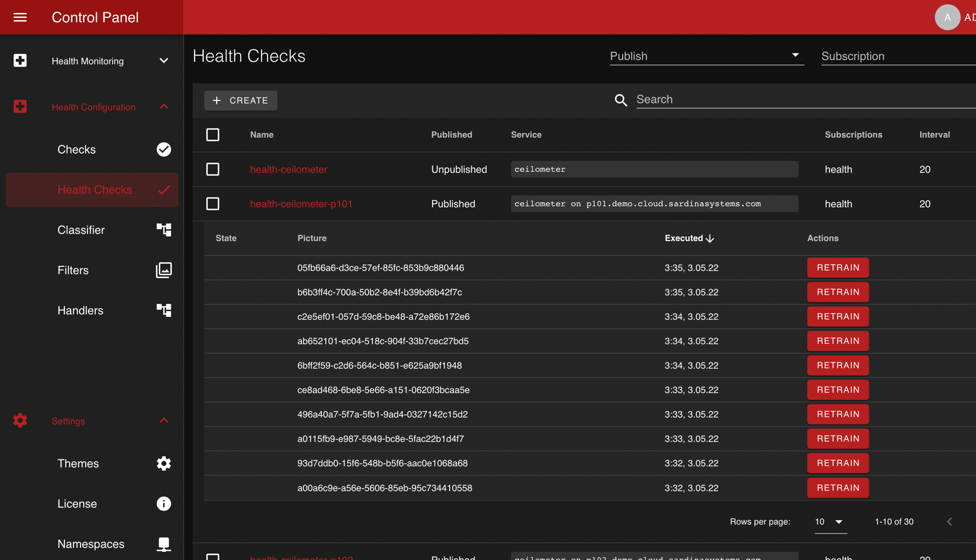Select the Classifier hierarchy icon
Image resolution: width=976 pixels, height=560 pixels.
(x=164, y=230)
